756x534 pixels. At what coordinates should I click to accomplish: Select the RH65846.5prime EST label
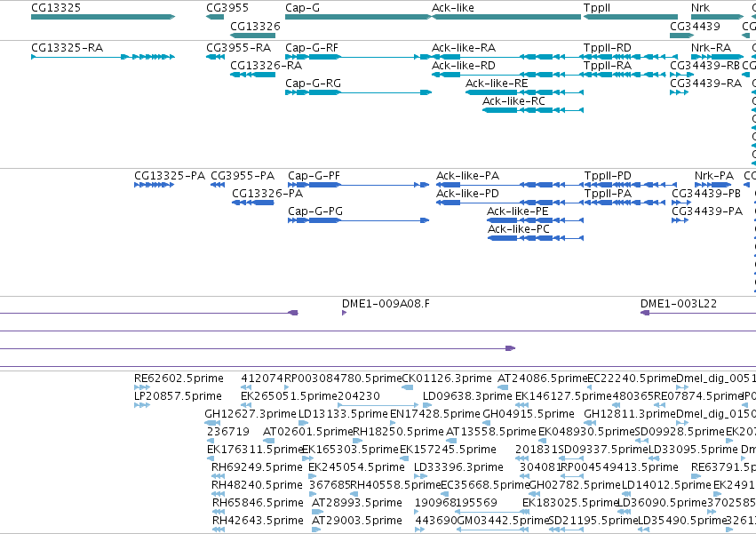pos(258,503)
